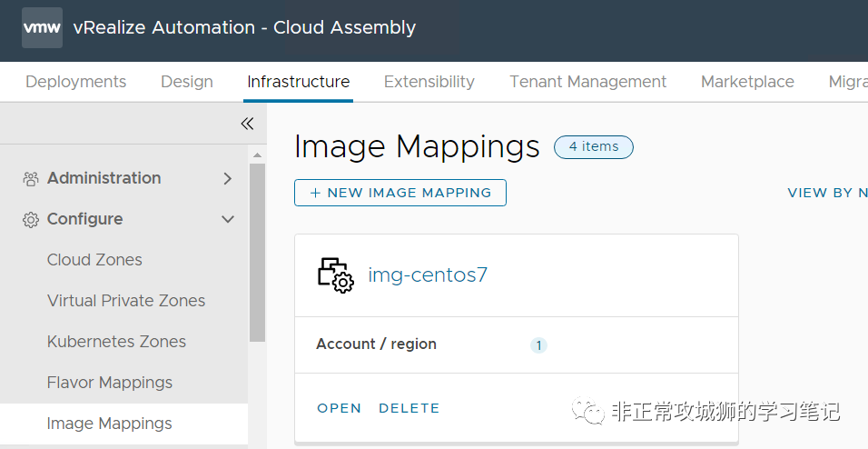
Task: Open the Marketplace tab
Action: click(x=747, y=82)
